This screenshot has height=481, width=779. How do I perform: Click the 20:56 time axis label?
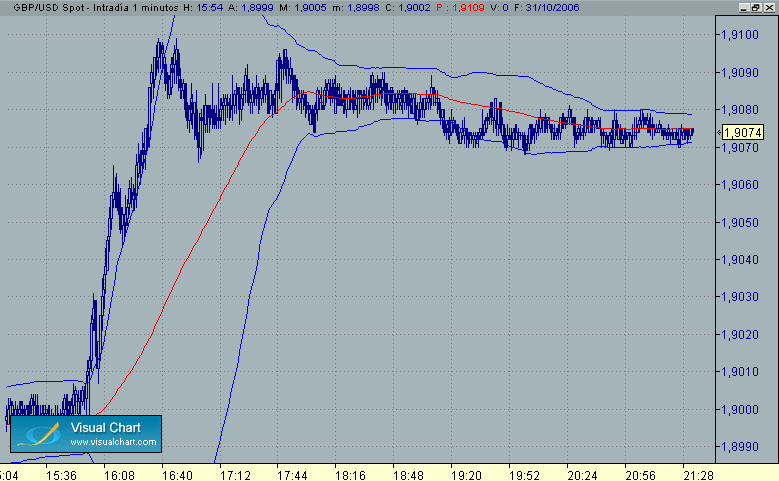point(640,476)
